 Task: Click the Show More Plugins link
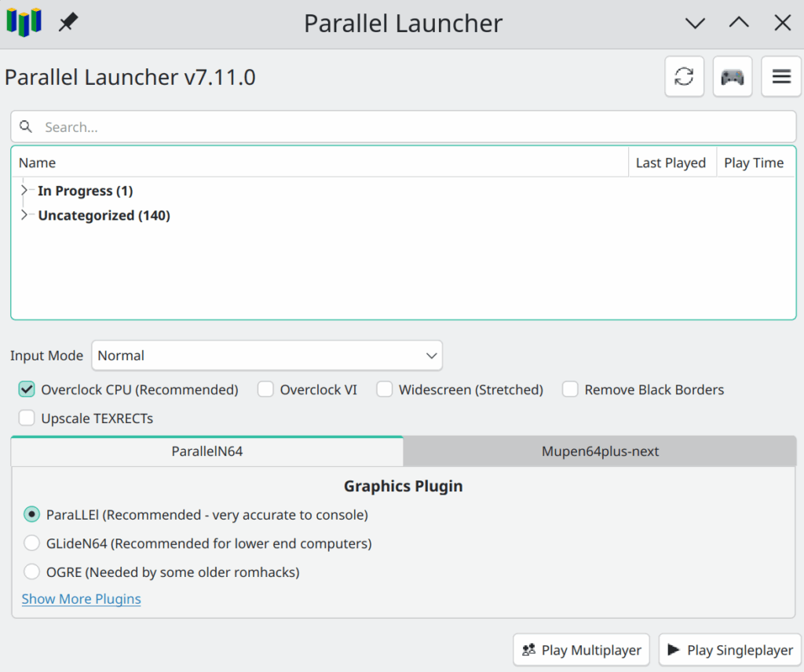(x=82, y=599)
